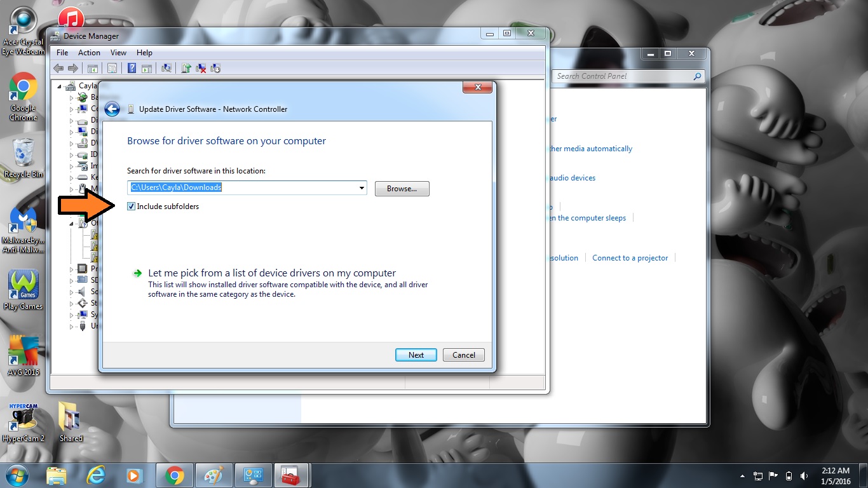Click Device Manager toolbar Back arrow
Image resolution: width=868 pixels, height=488 pixels.
click(x=58, y=69)
